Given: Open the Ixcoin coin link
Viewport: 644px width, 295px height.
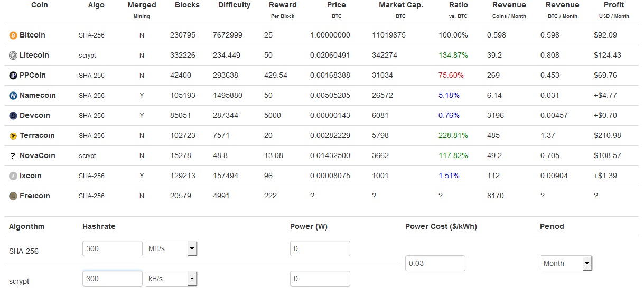Looking at the screenshot, I should coord(31,176).
